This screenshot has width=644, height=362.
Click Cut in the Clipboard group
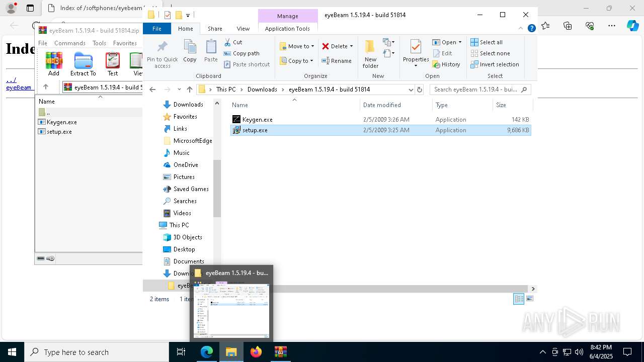point(233,42)
